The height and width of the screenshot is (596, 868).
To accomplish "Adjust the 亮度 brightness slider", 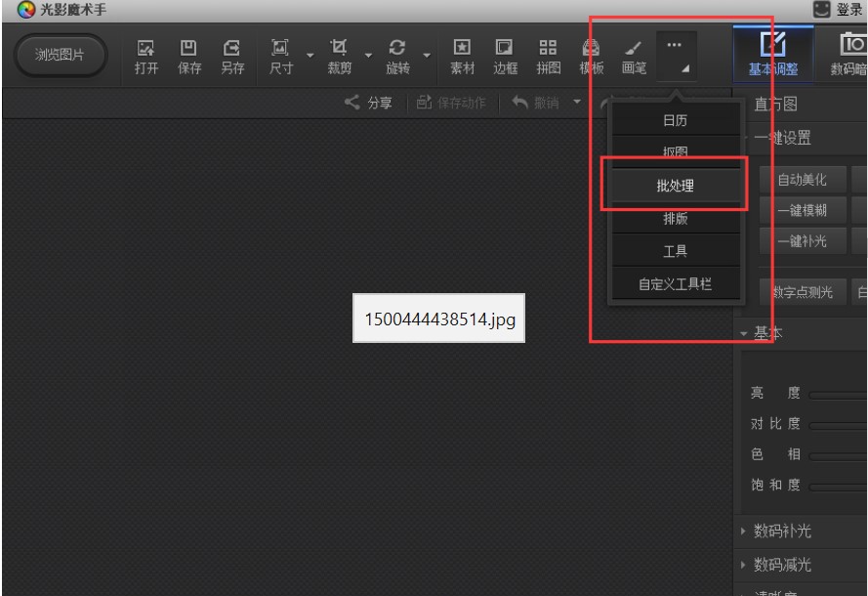I will pos(838,395).
